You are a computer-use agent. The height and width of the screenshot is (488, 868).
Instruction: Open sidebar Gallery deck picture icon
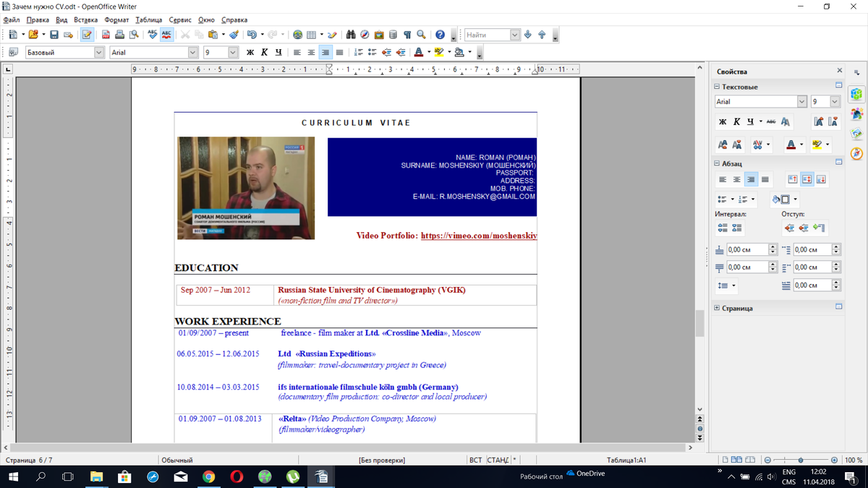(857, 134)
